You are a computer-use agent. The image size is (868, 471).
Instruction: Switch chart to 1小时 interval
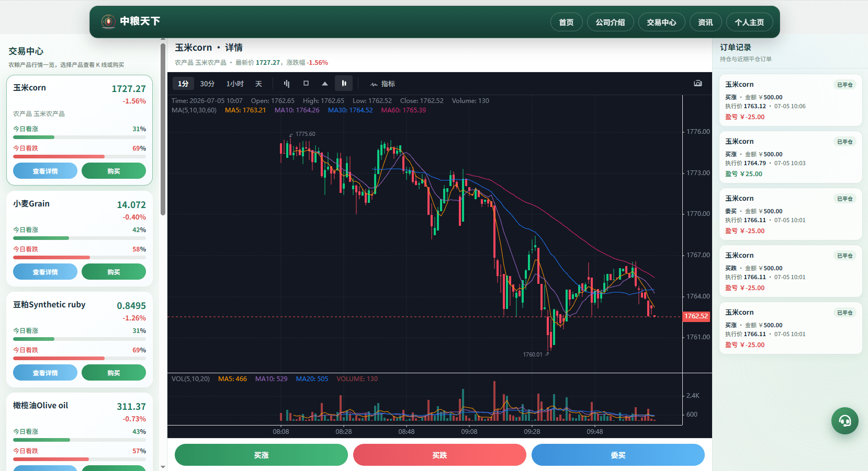click(235, 84)
